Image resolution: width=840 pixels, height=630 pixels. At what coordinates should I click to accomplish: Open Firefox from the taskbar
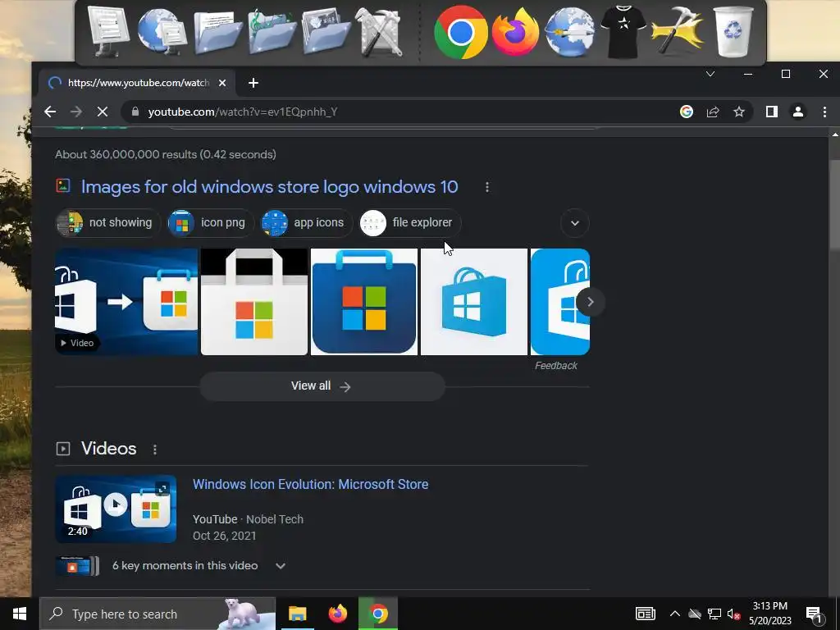[337, 614]
